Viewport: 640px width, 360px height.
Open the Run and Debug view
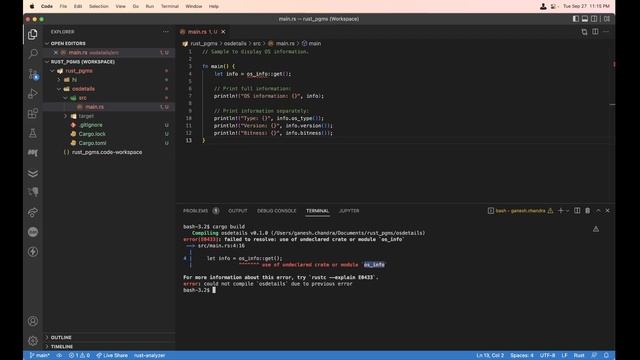pyautogui.click(x=33, y=93)
